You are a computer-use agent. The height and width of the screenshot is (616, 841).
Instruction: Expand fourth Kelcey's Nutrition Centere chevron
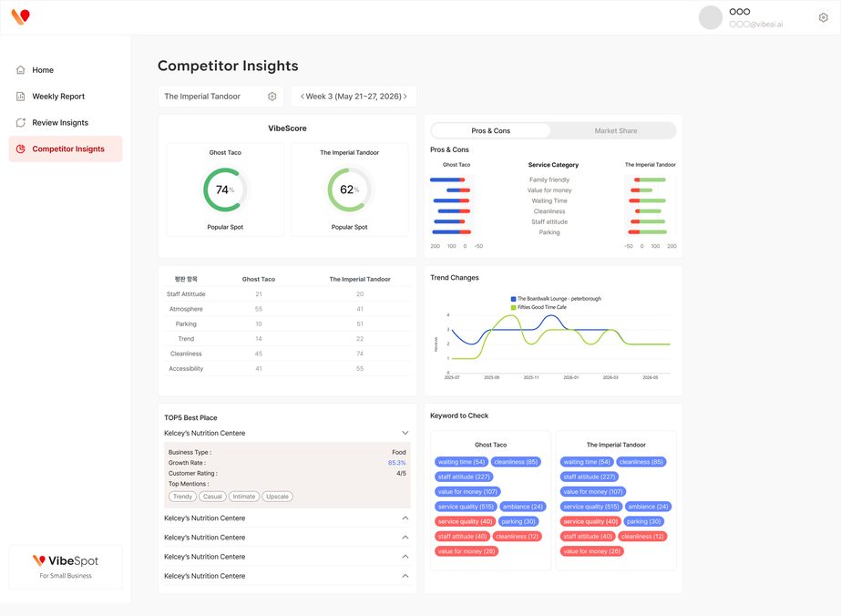405,557
